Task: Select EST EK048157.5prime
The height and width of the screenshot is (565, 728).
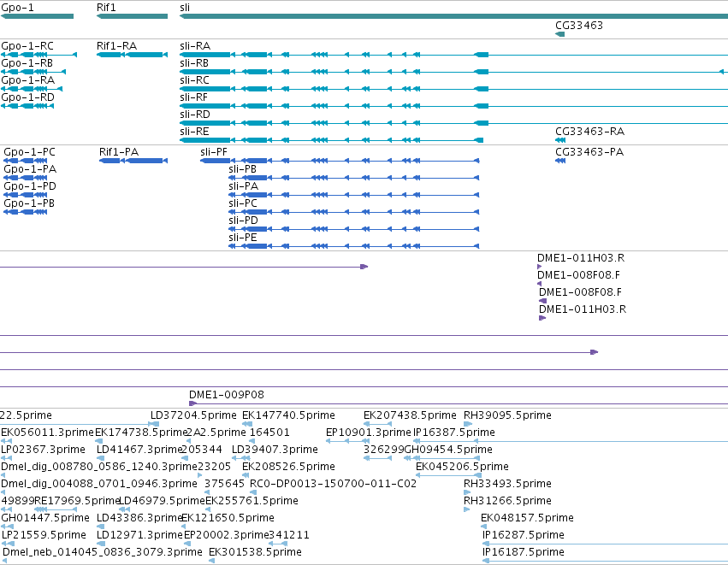Action: tap(527, 518)
